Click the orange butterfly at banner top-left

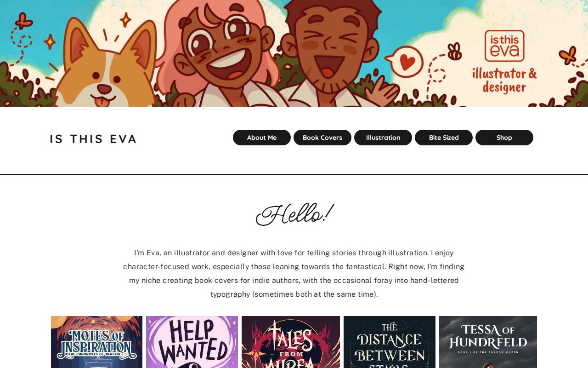click(24, 21)
